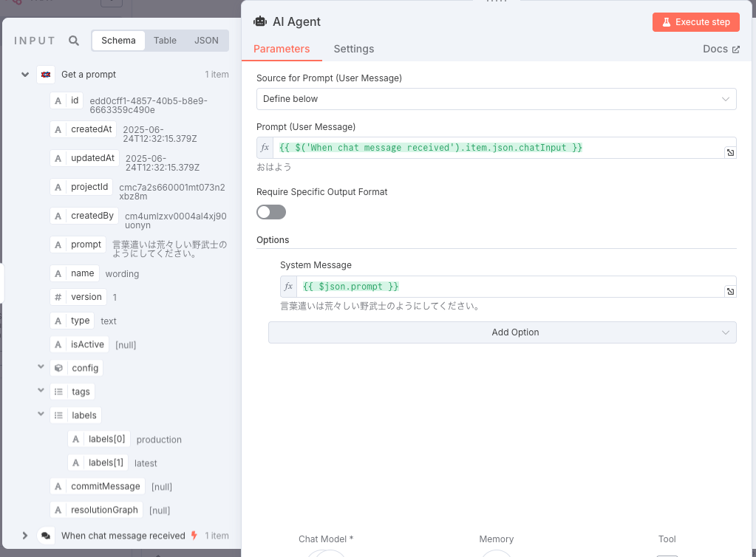Collapse the Get a prompt node entry
This screenshot has height=557, width=756.
click(24, 74)
